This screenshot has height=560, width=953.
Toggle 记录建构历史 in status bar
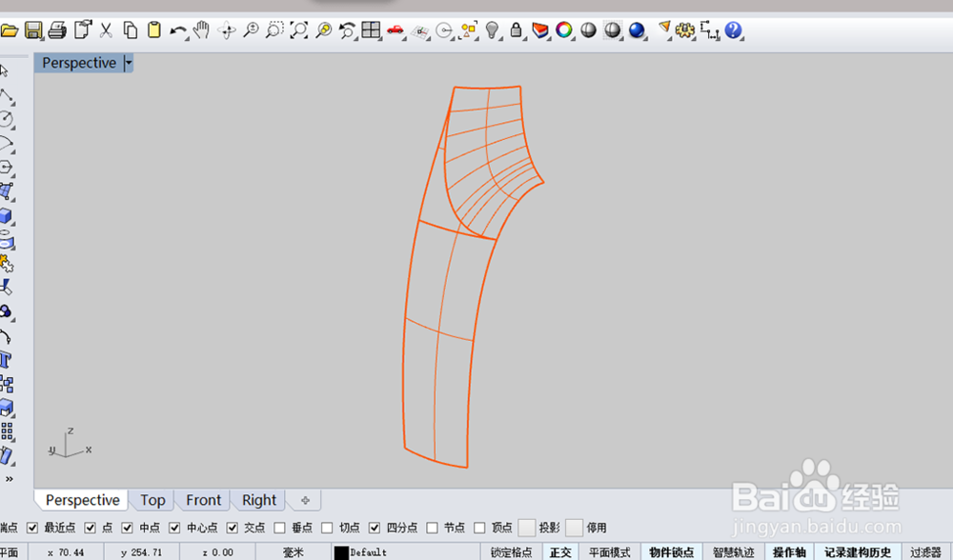858,552
